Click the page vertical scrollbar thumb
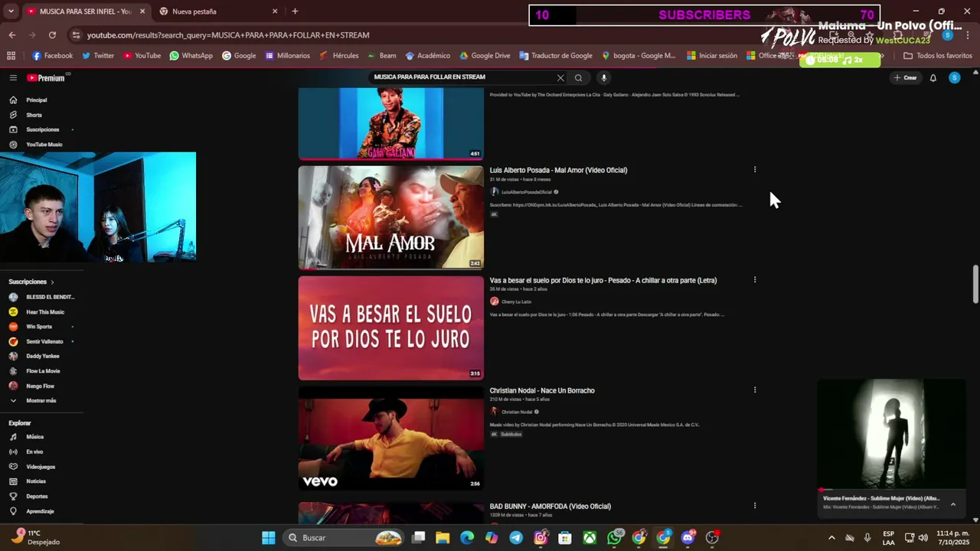Viewport: 980px width, 551px height. 975,284
